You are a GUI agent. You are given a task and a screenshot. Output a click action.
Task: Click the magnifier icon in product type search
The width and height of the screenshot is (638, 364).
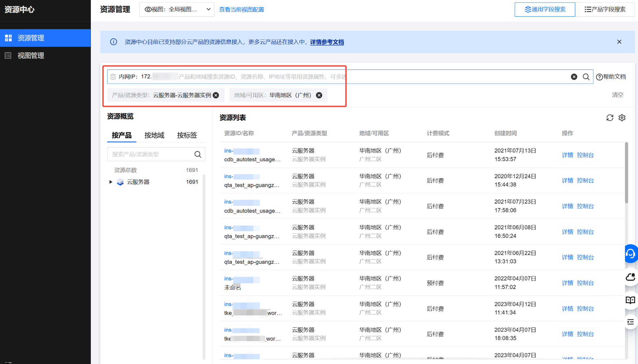coord(198,154)
